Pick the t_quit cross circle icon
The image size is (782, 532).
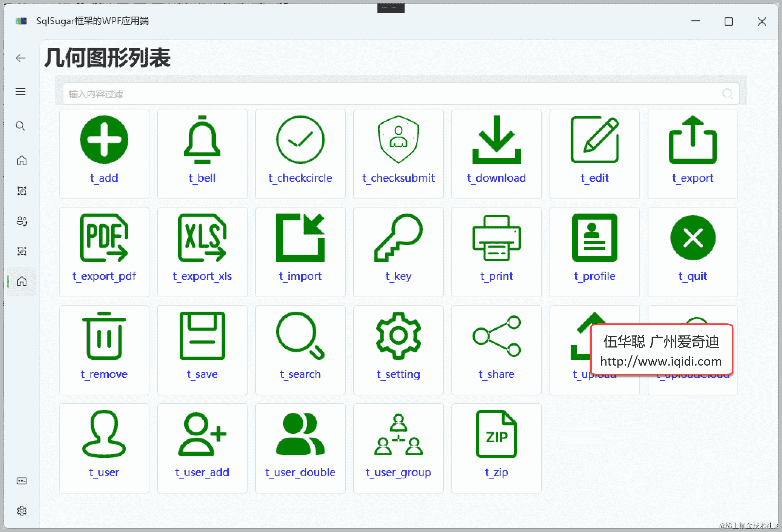[x=693, y=238]
